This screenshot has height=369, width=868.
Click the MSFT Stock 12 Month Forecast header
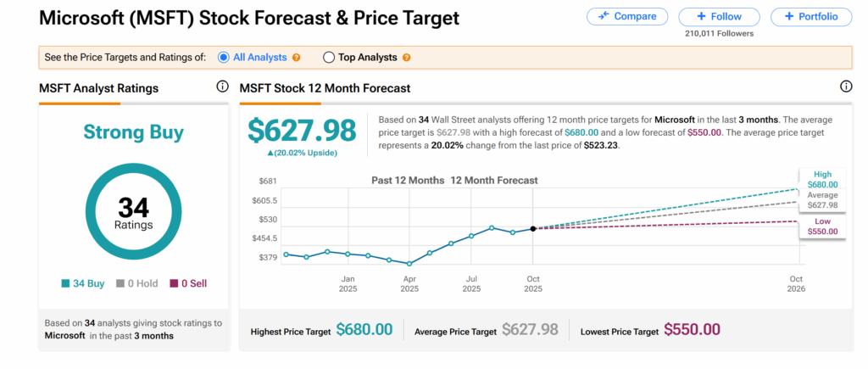click(x=325, y=88)
